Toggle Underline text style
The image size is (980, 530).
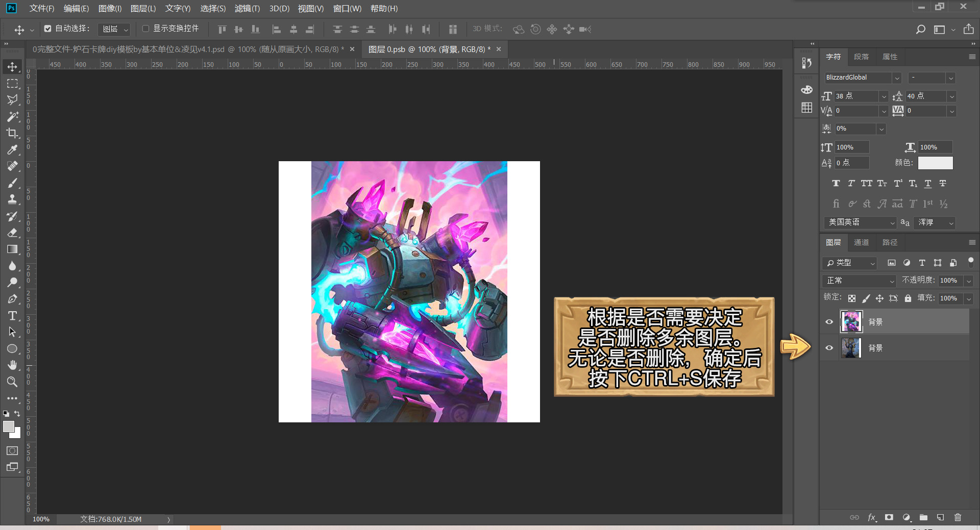[928, 183]
